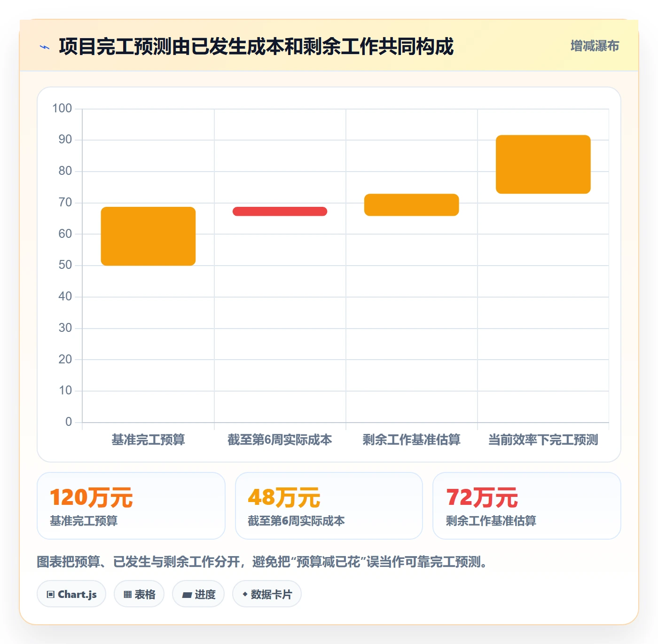Image resolution: width=658 pixels, height=644 pixels.
Task: Click the grid icon in 表格 chip
Action: point(127,595)
